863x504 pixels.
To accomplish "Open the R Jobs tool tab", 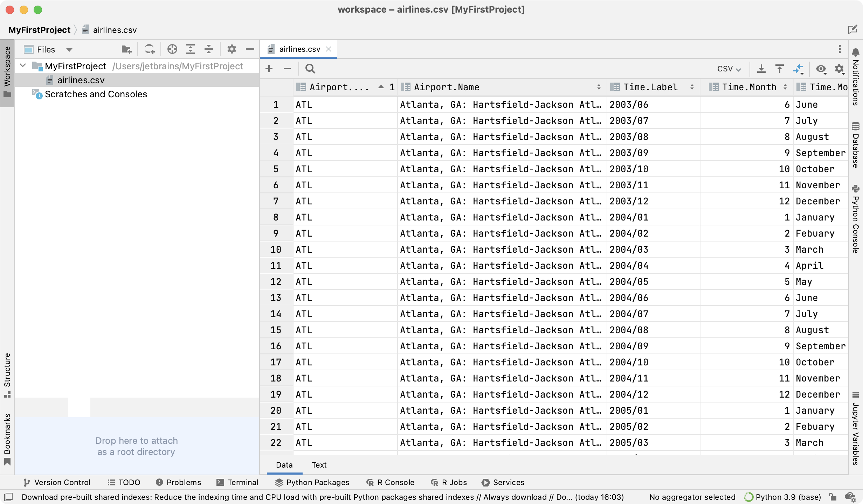I will [449, 482].
